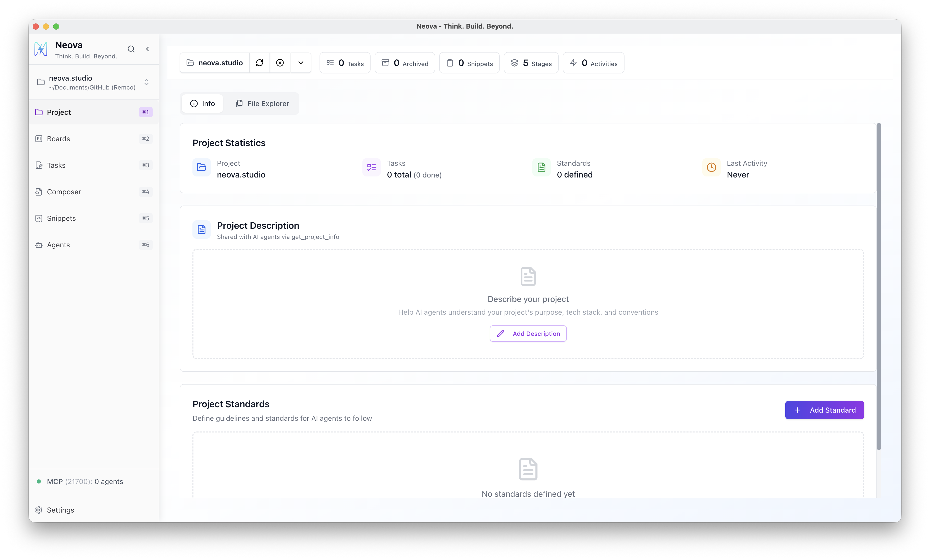Click the vertical scrollbar on the right
This screenshot has width=930, height=560.
(879, 287)
